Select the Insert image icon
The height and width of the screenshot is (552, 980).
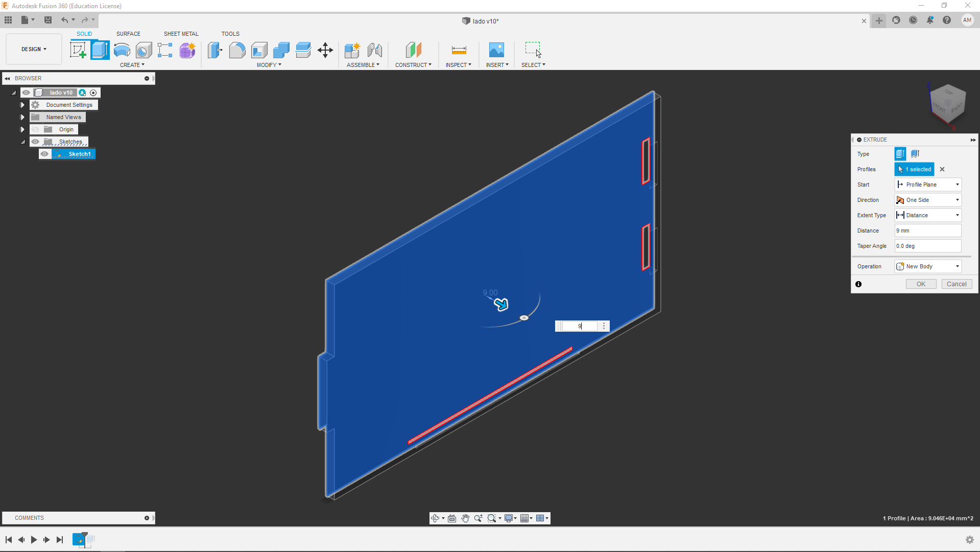coord(496,50)
